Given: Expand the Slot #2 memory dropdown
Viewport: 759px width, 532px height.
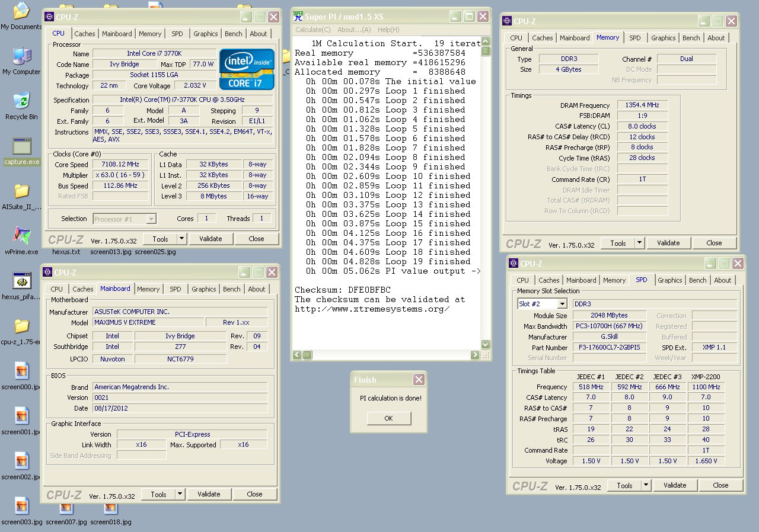Looking at the screenshot, I should tap(562, 304).
